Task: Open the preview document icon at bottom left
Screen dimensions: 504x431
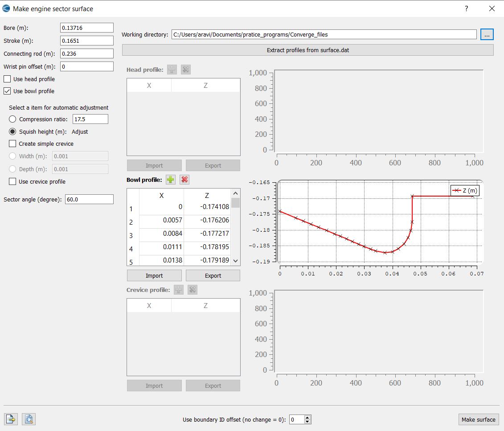Action: [29, 419]
